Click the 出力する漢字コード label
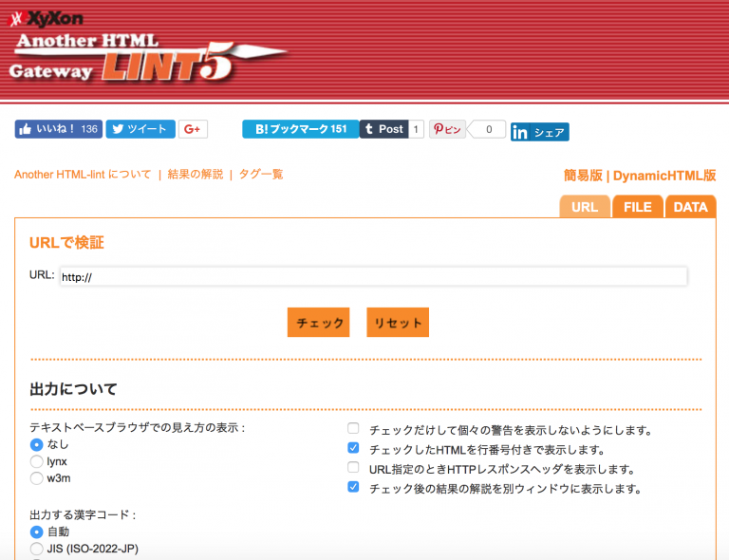This screenshot has width=729, height=560. pos(83,515)
